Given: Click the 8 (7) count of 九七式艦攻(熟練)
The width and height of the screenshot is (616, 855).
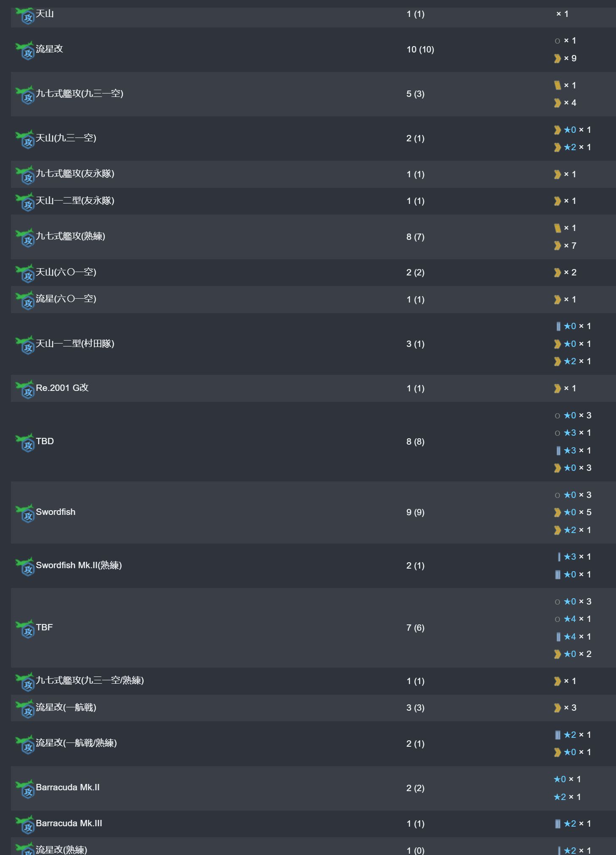Looking at the screenshot, I should pyautogui.click(x=415, y=237).
